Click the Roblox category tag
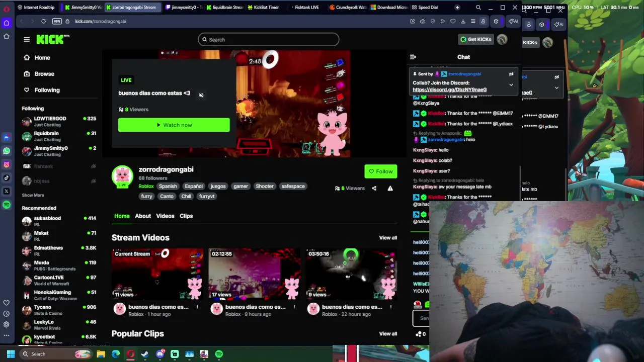Screen dimensions: 644x362 click(x=146, y=186)
